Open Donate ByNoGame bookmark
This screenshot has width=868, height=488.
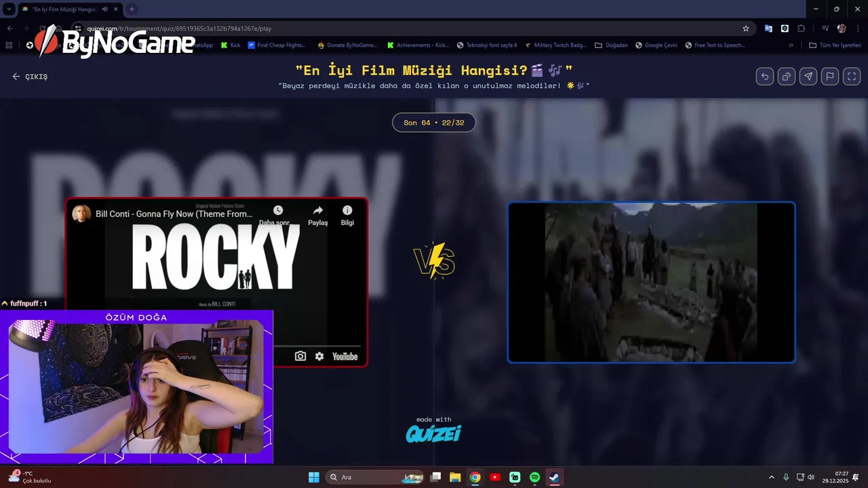tap(347, 45)
